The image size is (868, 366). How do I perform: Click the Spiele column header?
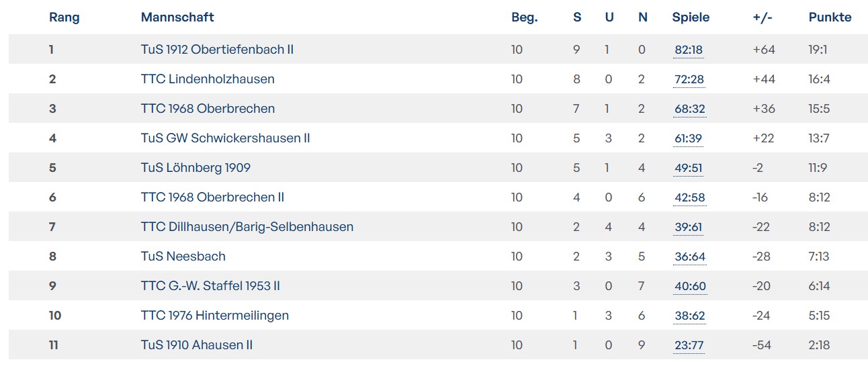click(691, 17)
